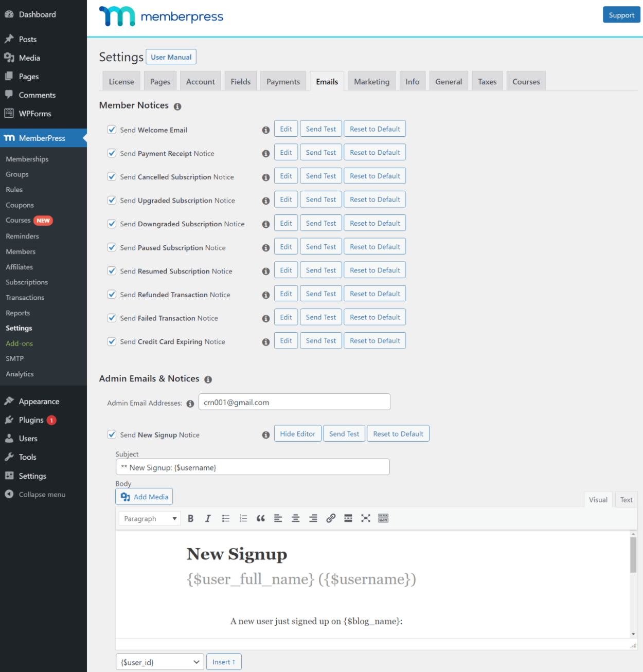
Task: Show info tooltip for Admin Emails & Notices
Action: [x=208, y=379]
